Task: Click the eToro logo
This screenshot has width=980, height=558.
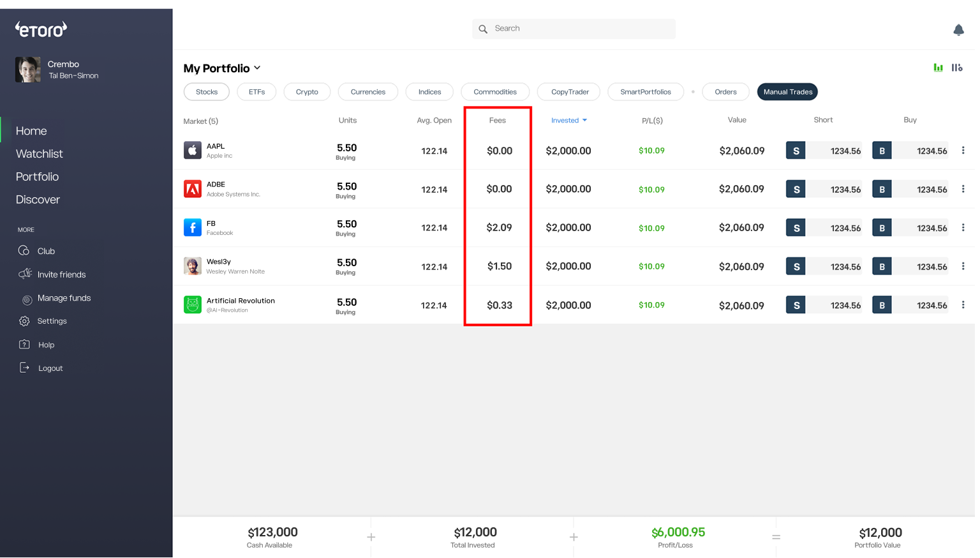Action: 40,29
